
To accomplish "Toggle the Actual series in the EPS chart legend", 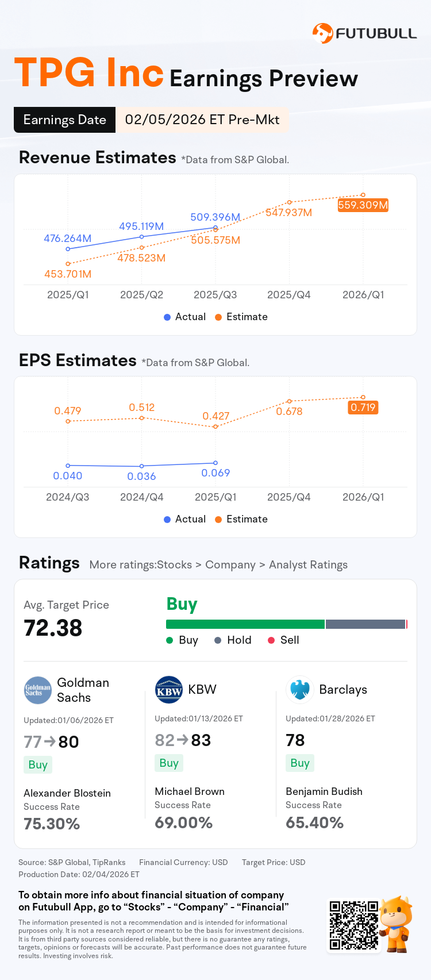I will coord(184,520).
